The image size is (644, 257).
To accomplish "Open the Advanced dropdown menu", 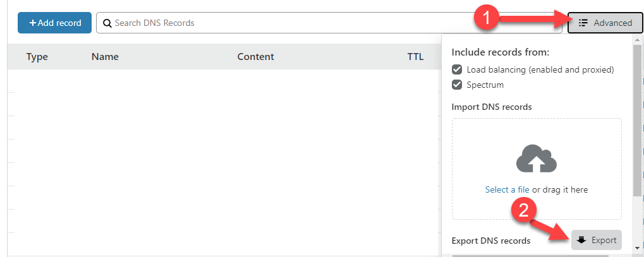I will click(x=605, y=23).
